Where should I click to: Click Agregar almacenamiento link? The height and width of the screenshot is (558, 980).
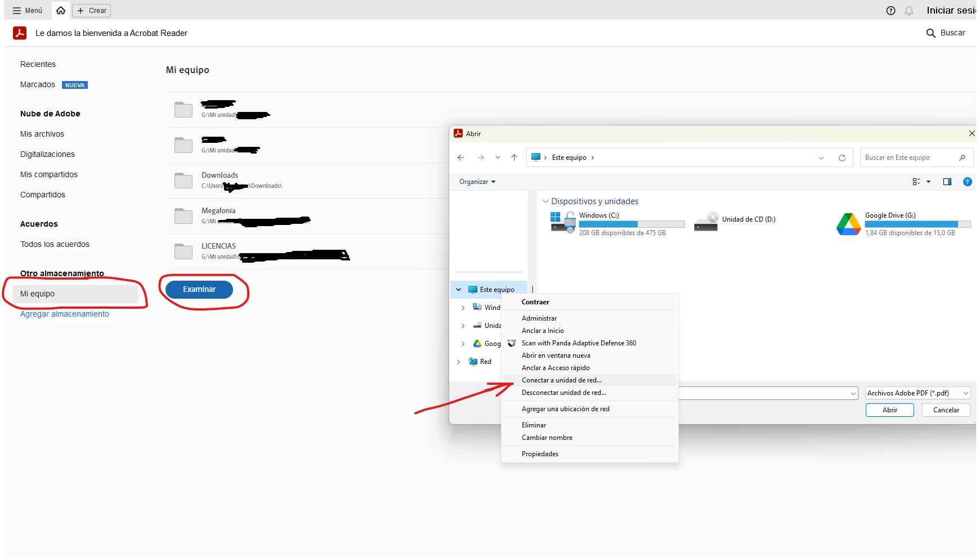pyautogui.click(x=65, y=314)
